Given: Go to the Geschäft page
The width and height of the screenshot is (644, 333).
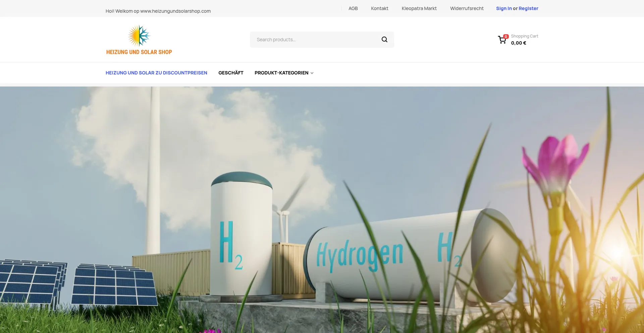Looking at the screenshot, I should coord(231,73).
